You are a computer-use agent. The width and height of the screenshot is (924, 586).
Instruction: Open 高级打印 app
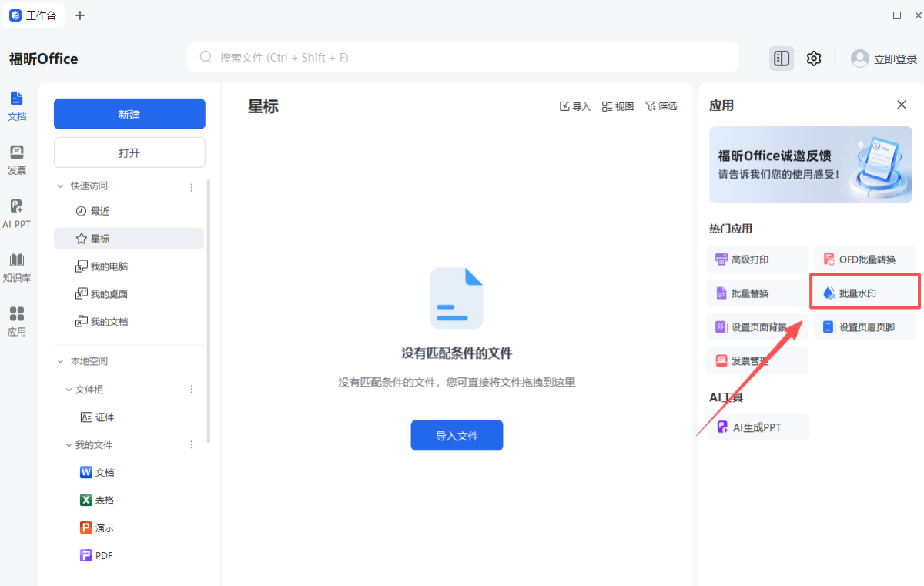tap(757, 260)
